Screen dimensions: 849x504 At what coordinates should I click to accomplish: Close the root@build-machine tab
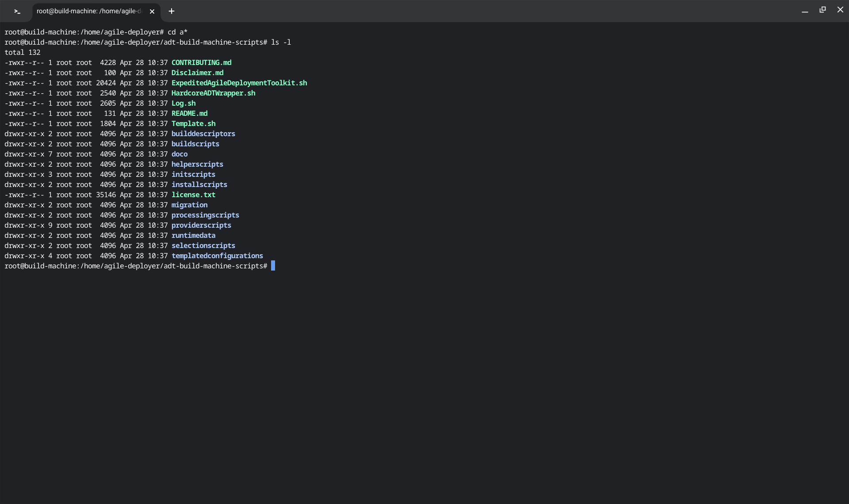[152, 11]
